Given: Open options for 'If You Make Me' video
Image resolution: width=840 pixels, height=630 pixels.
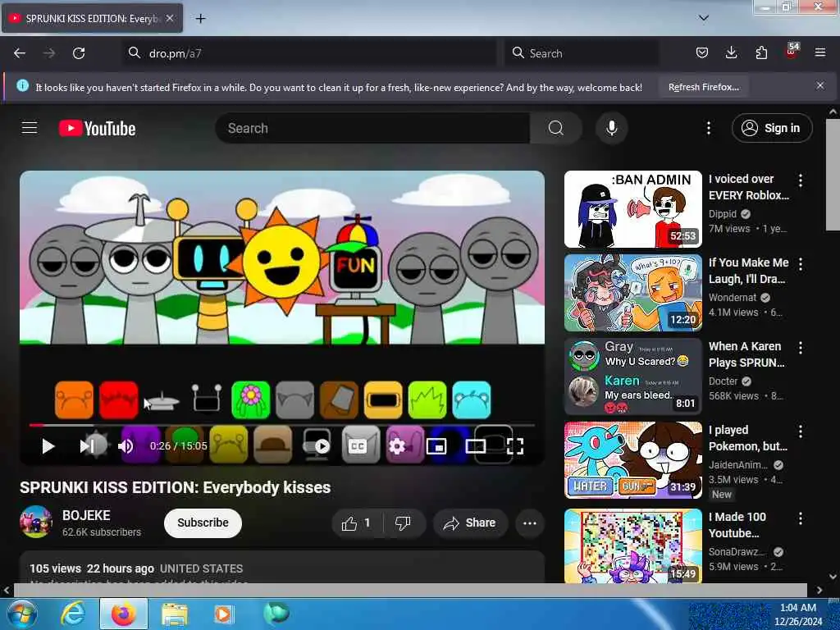Looking at the screenshot, I should (801, 264).
